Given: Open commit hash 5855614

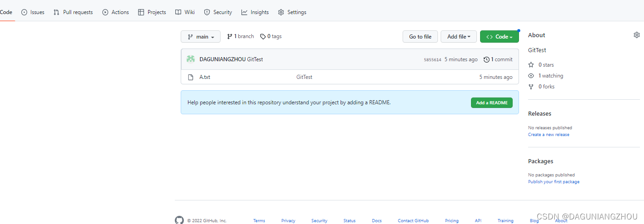Looking at the screenshot, I should [x=432, y=60].
